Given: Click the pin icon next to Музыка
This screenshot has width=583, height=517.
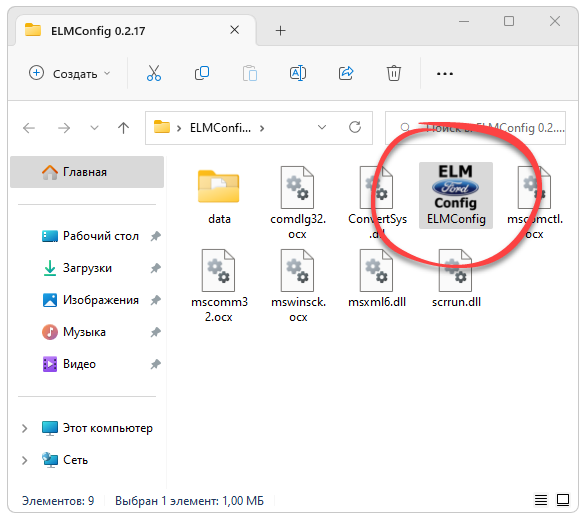Looking at the screenshot, I should pyautogui.click(x=155, y=332).
